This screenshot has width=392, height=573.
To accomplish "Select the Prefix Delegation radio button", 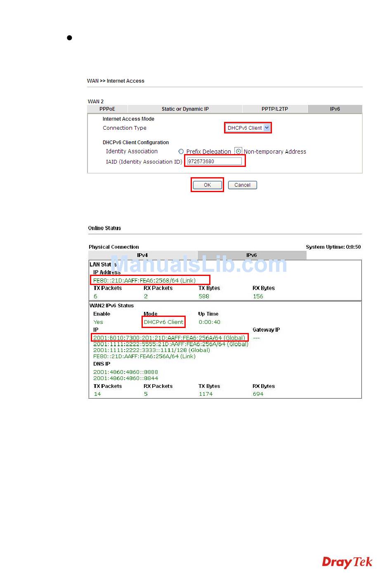I will click(x=181, y=152).
